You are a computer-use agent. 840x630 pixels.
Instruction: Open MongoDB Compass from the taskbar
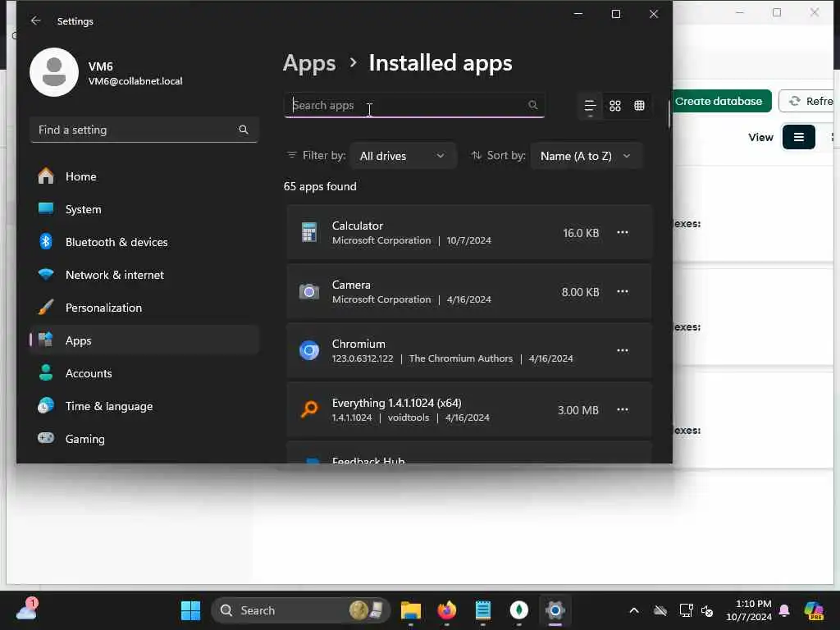coord(518,610)
